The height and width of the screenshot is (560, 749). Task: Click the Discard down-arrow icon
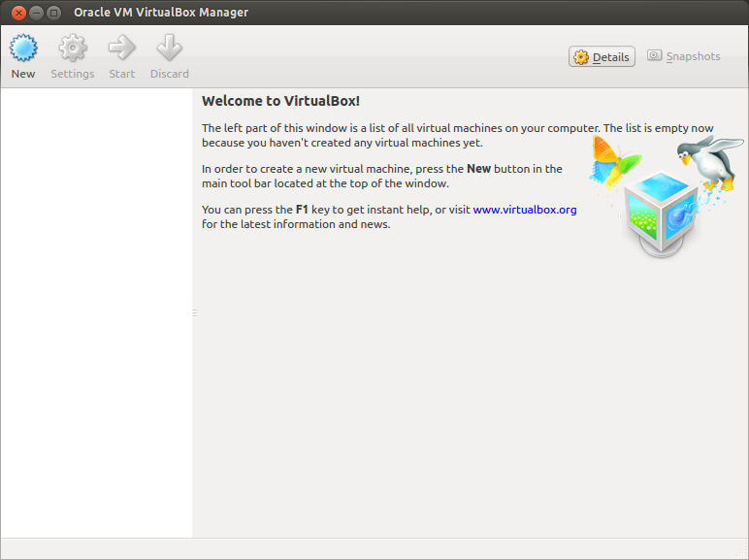click(x=170, y=48)
